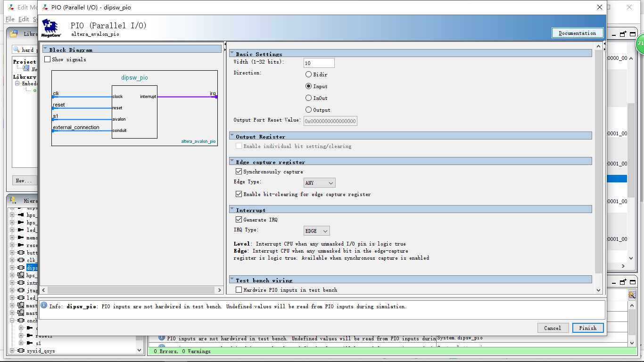The height and width of the screenshot is (362, 644).
Task: Collapse the Basic Settings section
Action: pos(232,53)
